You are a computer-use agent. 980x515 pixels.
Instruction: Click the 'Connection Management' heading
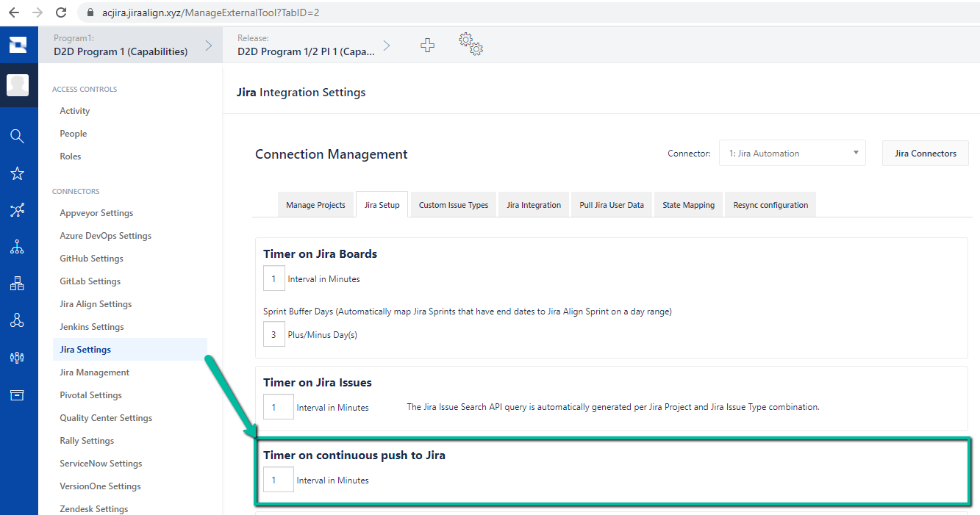tap(332, 154)
